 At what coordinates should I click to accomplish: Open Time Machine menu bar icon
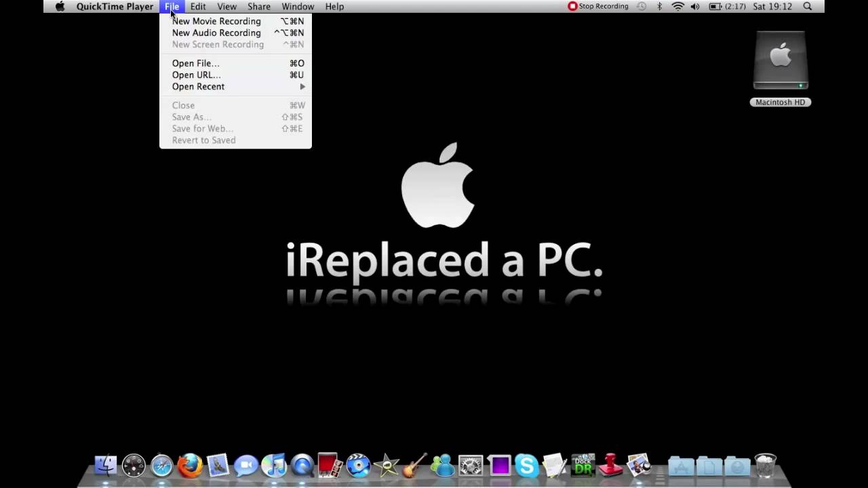point(641,6)
